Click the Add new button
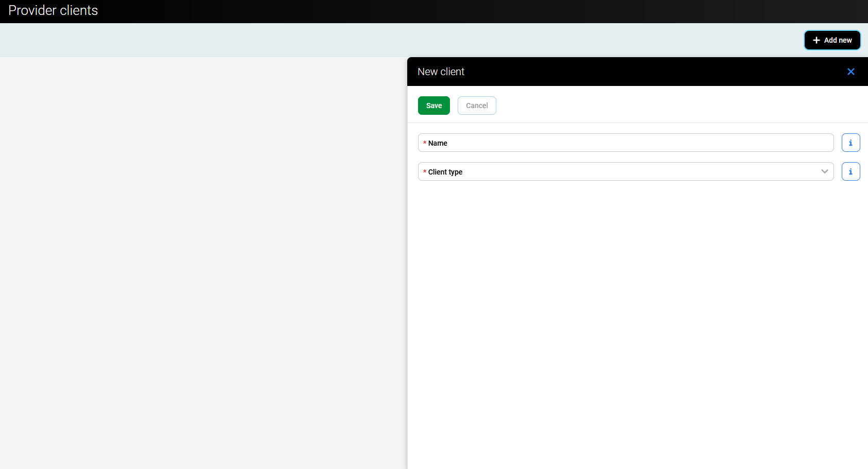Screen dimensions: 868x469 tap(832, 40)
